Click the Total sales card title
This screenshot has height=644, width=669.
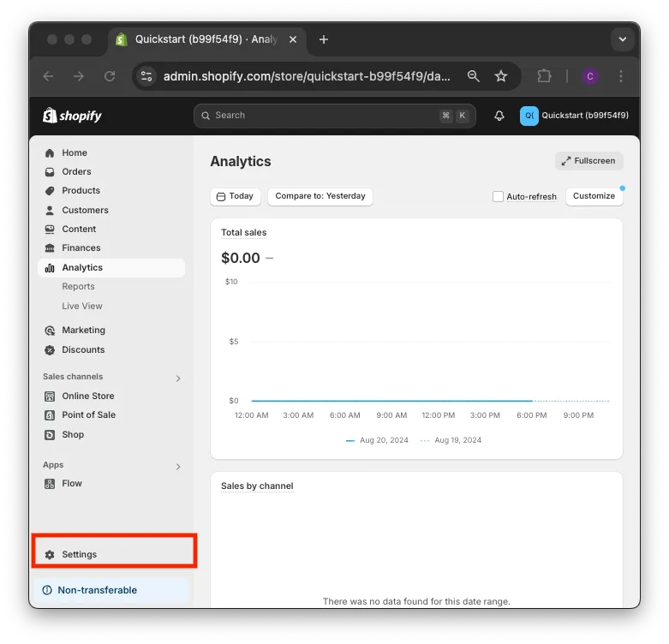pos(243,232)
